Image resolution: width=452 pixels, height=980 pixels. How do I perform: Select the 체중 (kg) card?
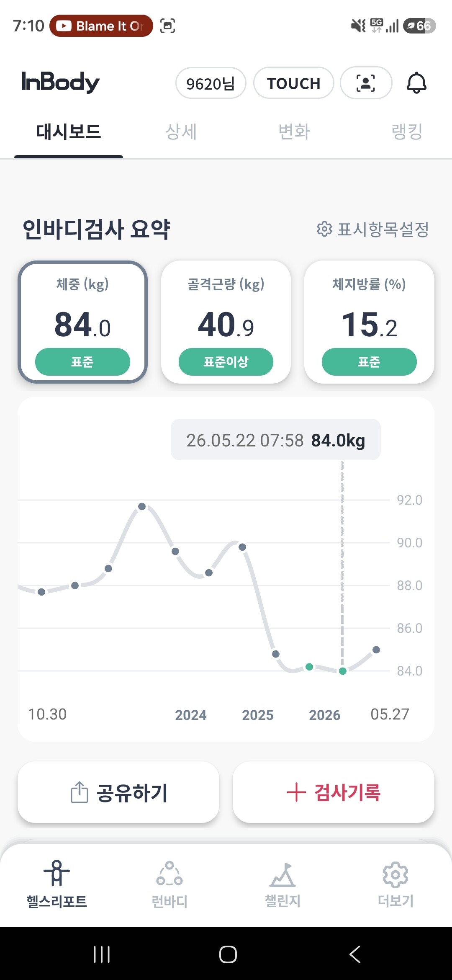pos(82,322)
